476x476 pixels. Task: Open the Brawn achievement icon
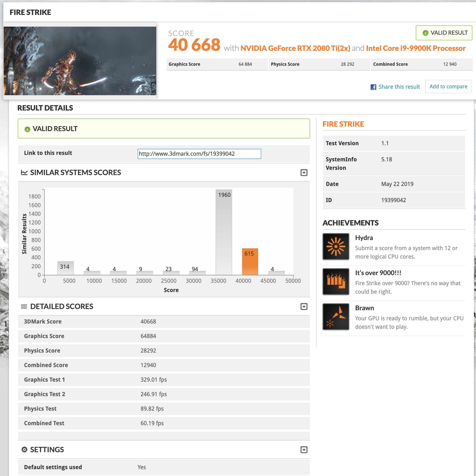(x=336, y=317)
